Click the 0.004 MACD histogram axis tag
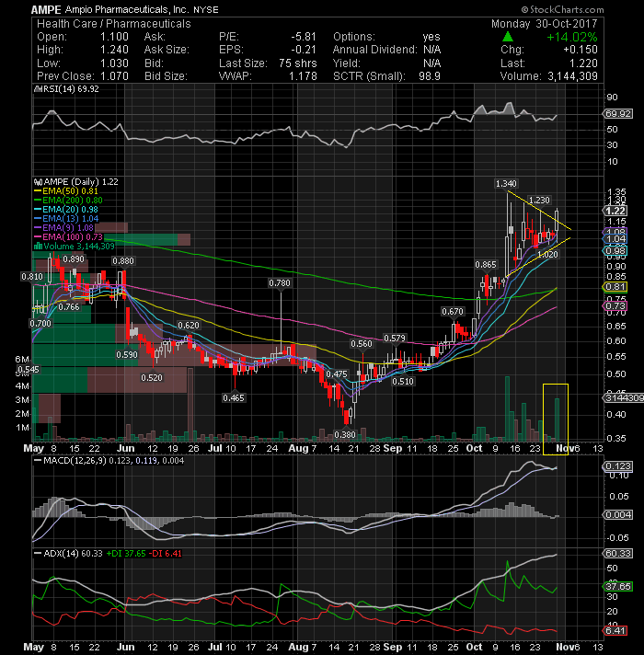 [618, 514]
